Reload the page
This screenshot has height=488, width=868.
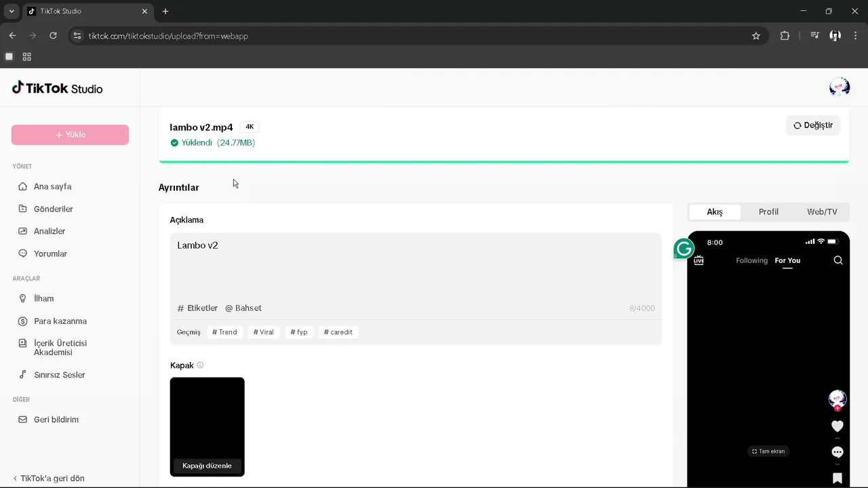tap(53, 36)
